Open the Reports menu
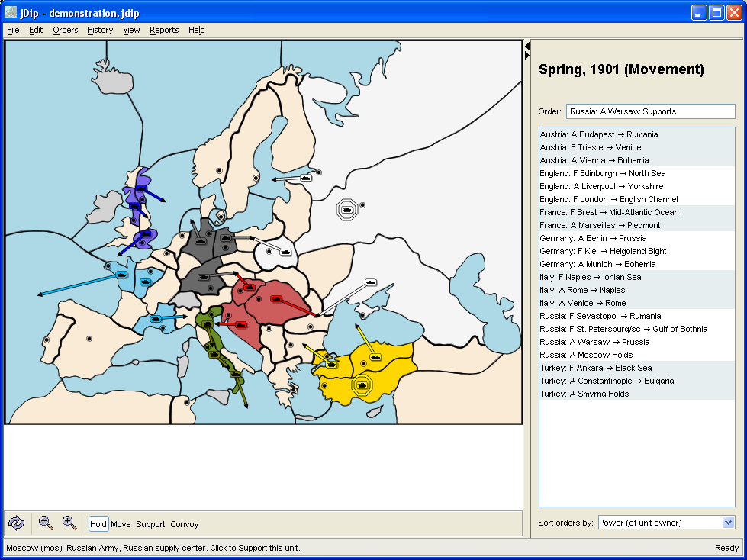The image size is (747, 560). click(x=164, y=30)
